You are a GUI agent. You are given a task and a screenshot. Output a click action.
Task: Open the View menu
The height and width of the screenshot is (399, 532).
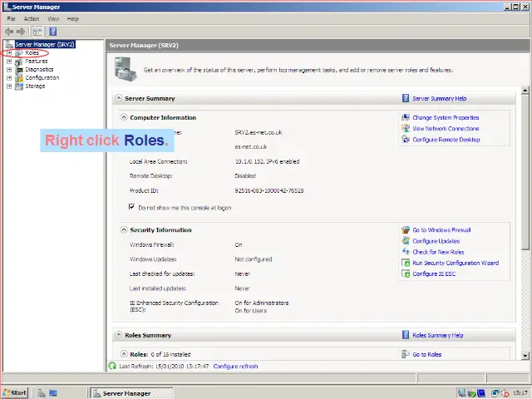tap(53, 18)
